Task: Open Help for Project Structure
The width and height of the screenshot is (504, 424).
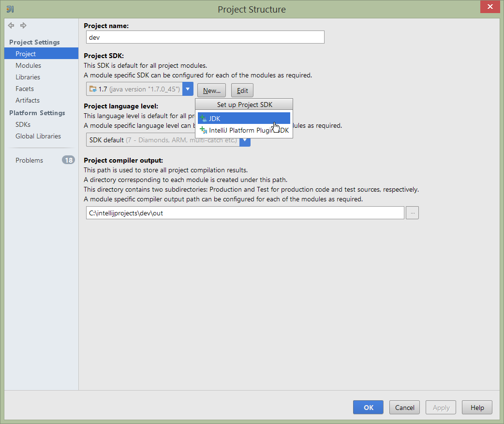Action: [477, 408]
